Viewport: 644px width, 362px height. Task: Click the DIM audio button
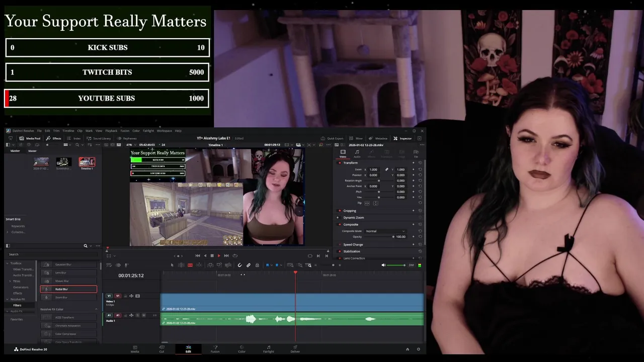click(411, 265)
